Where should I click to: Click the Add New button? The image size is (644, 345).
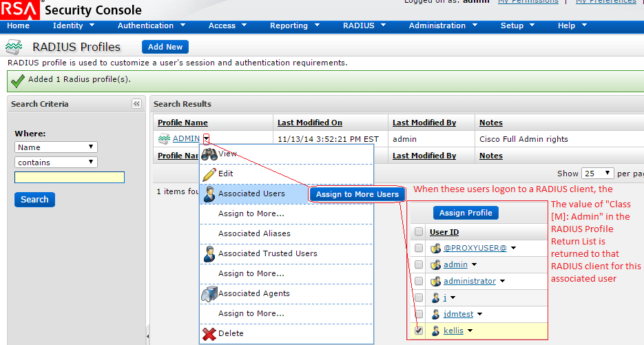tap(165, 47)
